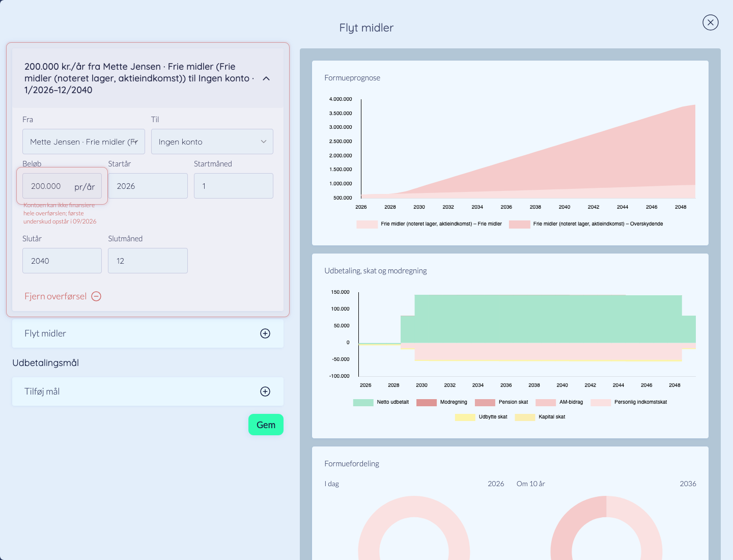
Task: Click the I dag donut chart
Action: click(x=414, y=528)
